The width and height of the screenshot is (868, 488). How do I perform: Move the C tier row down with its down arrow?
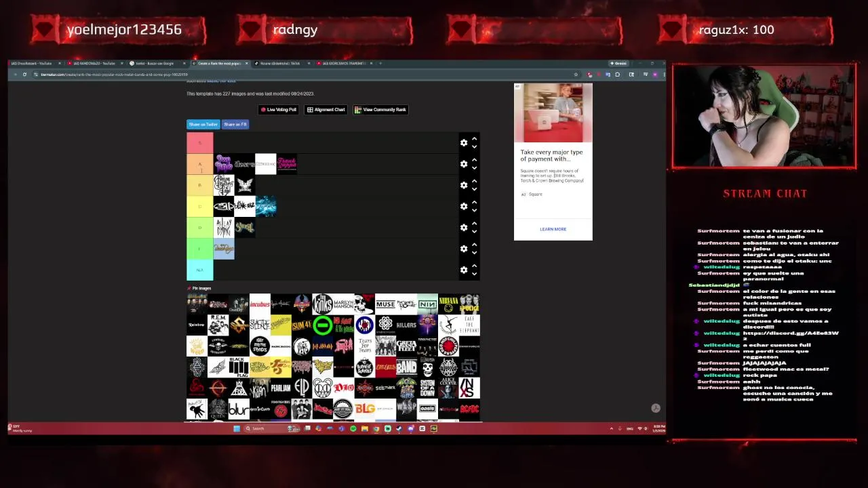point(475,209)
